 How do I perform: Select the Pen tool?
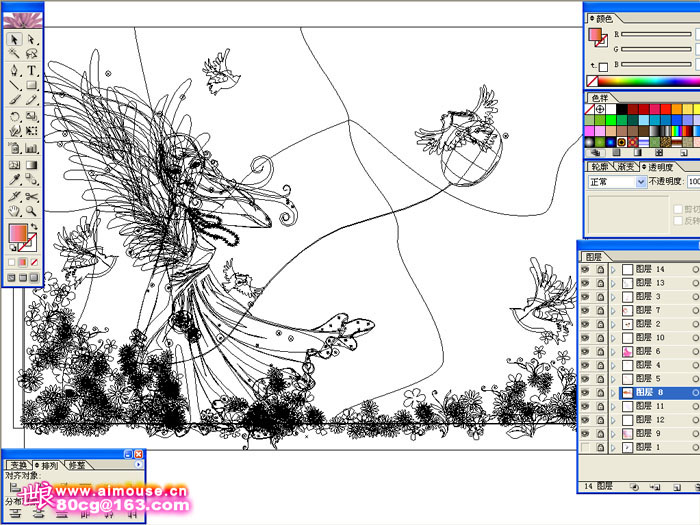(x=14, y=71)
